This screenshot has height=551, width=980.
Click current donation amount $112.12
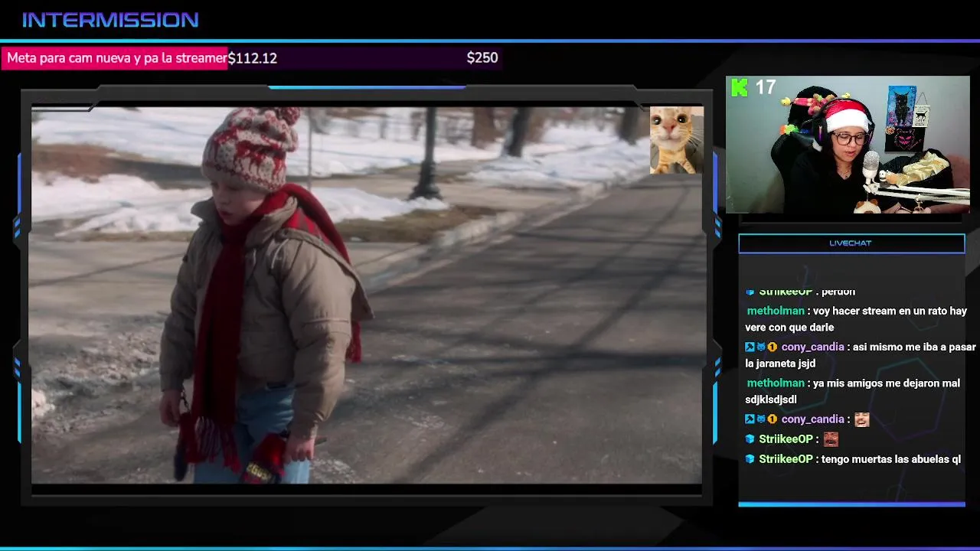click(253, 58)
